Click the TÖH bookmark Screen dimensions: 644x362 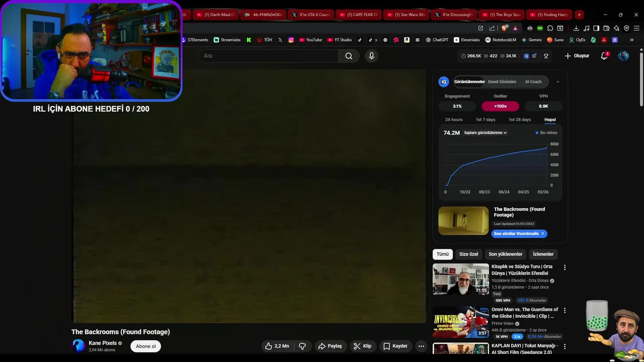[x=265, y=40]
